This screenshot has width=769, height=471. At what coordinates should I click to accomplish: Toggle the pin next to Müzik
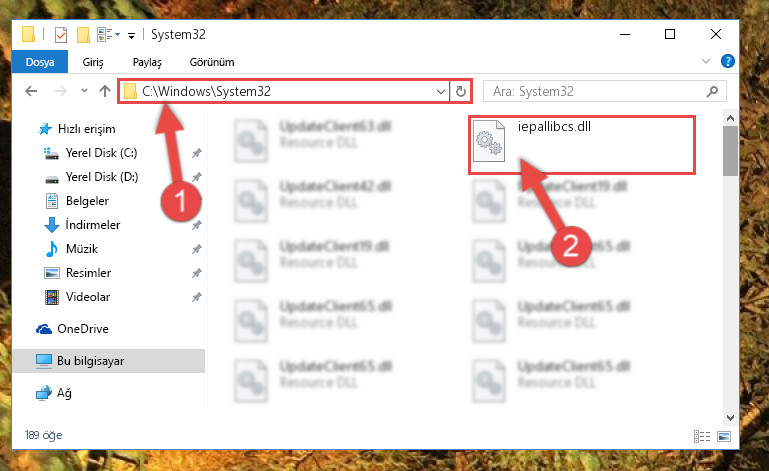[197, 249]
